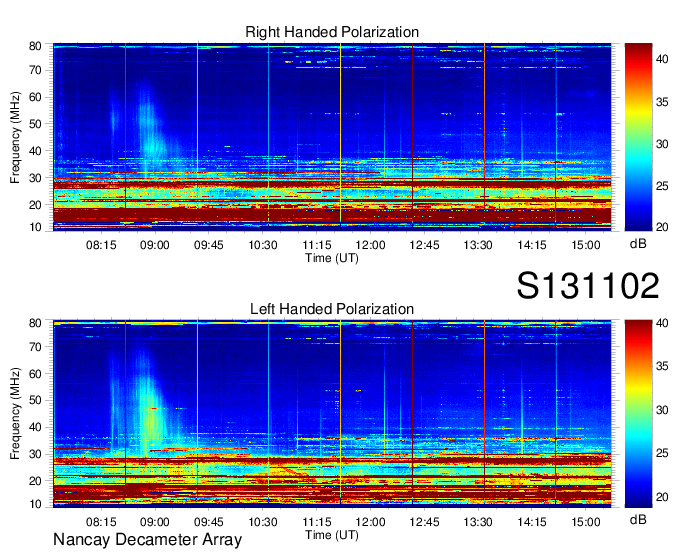Click 20 dB label on Left Handed color bar
680x552 pixels.
[662, 497]
